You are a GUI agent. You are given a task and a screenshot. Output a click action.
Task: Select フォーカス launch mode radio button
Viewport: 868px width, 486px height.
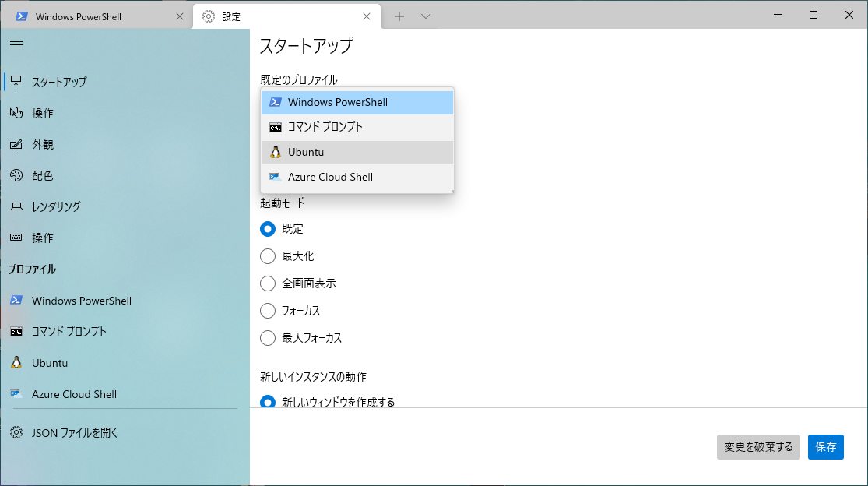[268, 311]
